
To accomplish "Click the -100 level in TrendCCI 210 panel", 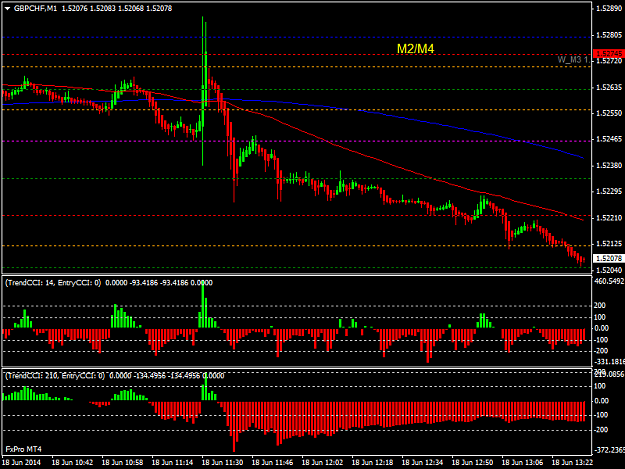I will click(x=601, y=415).
